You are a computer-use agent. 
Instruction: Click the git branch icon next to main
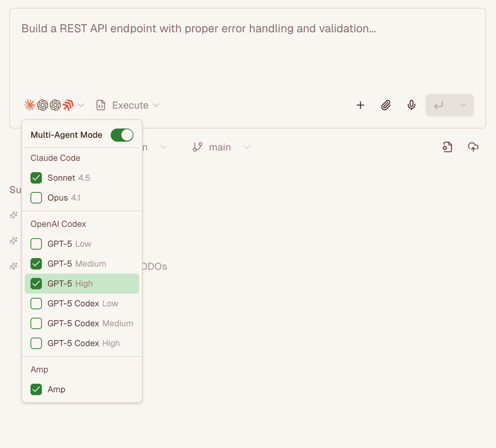(x=198, y=147)
